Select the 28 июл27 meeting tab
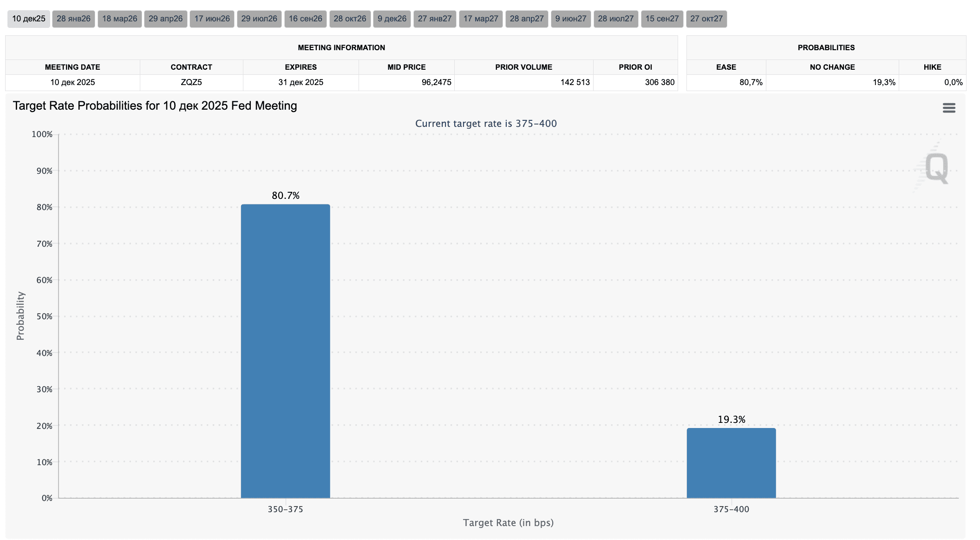980x540 pixels. click(615, 19)
